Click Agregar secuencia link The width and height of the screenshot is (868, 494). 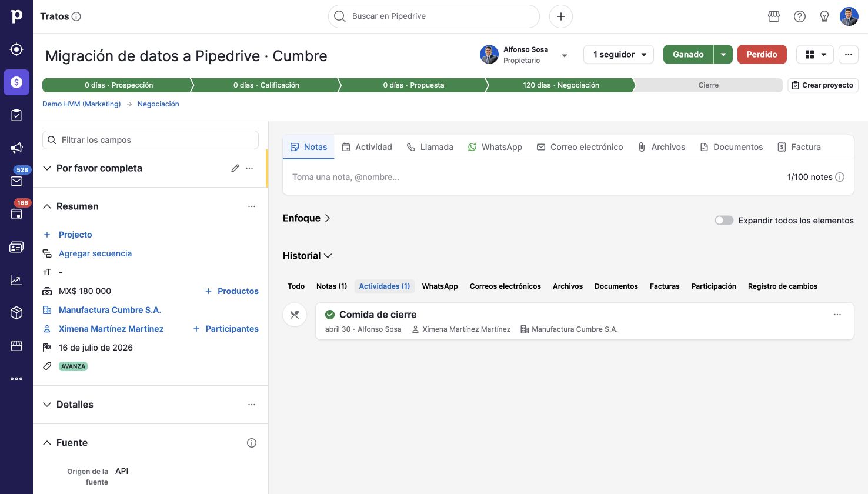pyautogui.click(x=95, y=253)
